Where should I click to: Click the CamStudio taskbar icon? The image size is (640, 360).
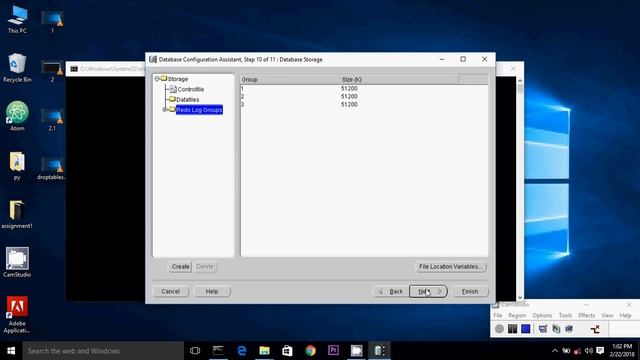click(356, 351)
